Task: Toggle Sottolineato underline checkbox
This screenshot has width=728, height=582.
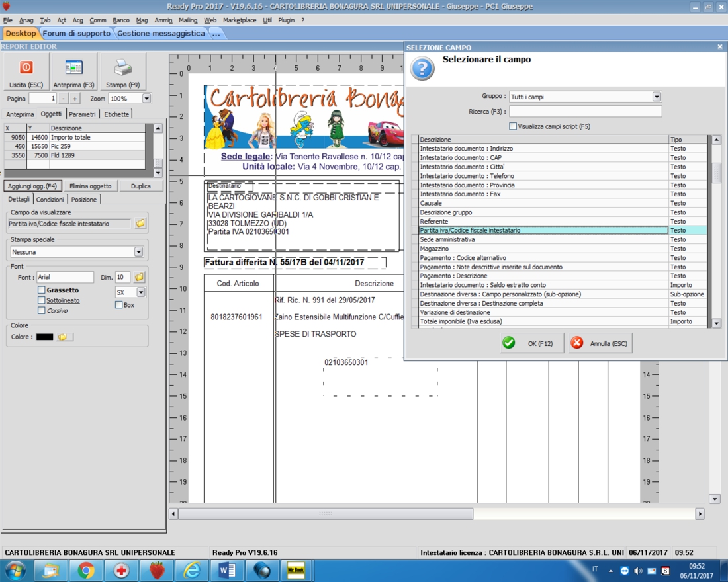Action: point(41,300)
